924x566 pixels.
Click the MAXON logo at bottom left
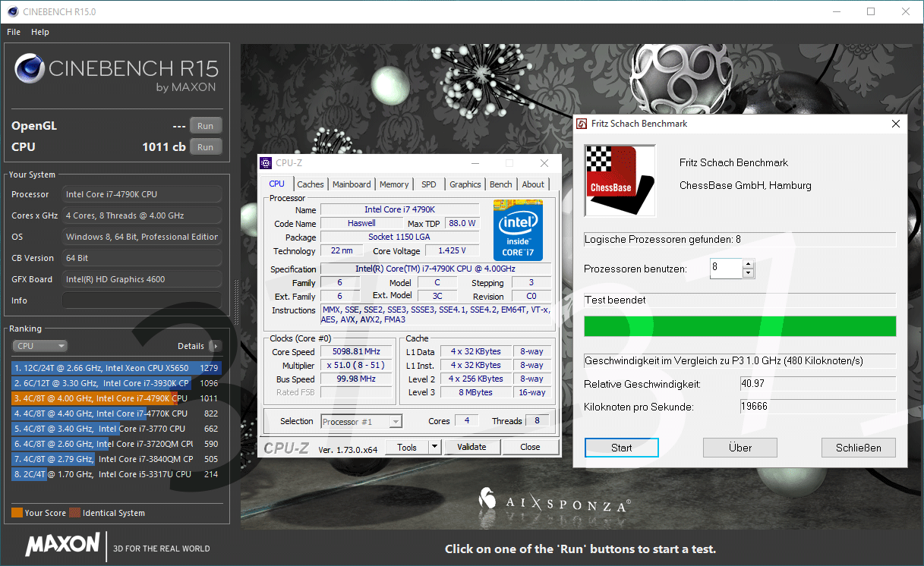click(x=63, y=544)
